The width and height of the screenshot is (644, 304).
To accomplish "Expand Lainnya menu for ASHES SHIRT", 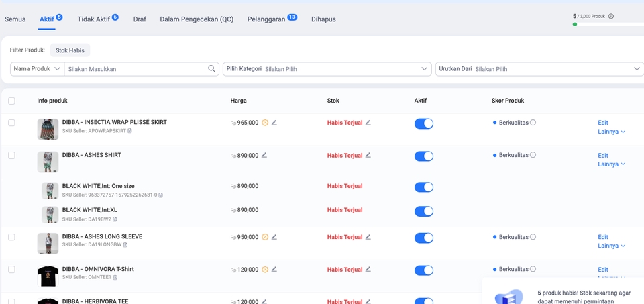I will 612,164.
